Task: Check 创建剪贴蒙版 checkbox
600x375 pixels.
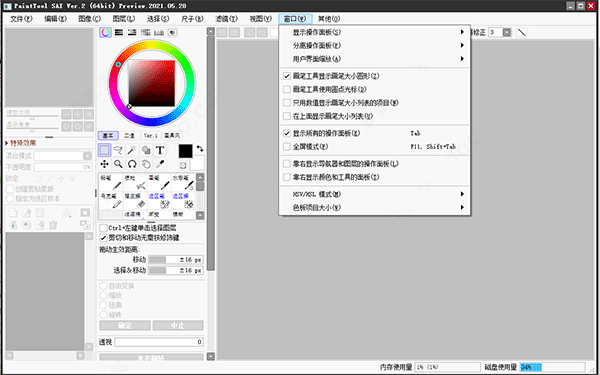Action: [x=10, y=189]
